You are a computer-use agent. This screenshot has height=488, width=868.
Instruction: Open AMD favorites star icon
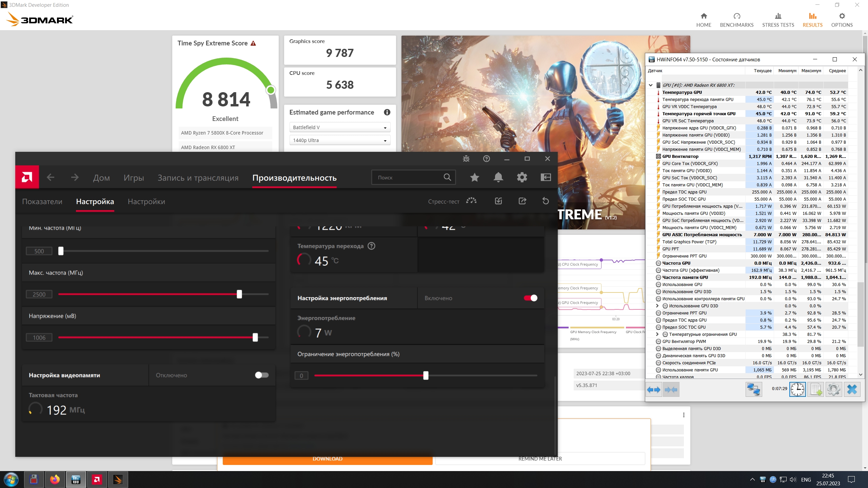474,177
